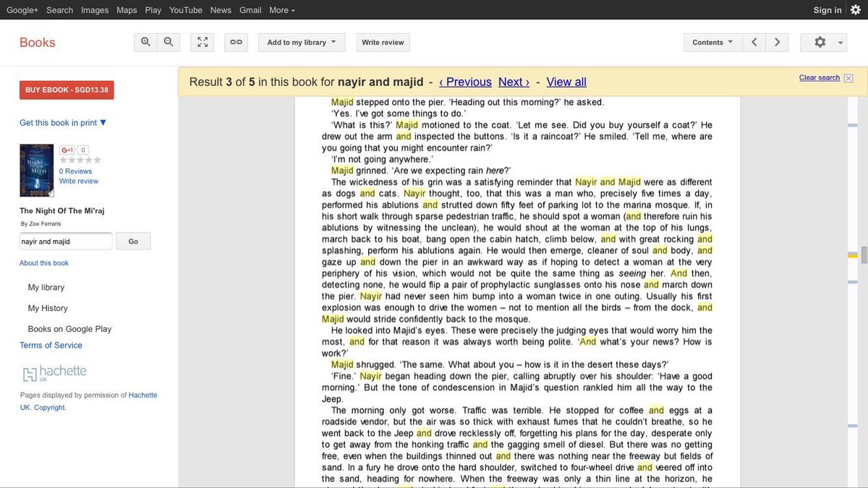Viewport: 868px width, 488px height.
Task: Zoom in using the magnifier plus icon
Action: click(145, 42)
